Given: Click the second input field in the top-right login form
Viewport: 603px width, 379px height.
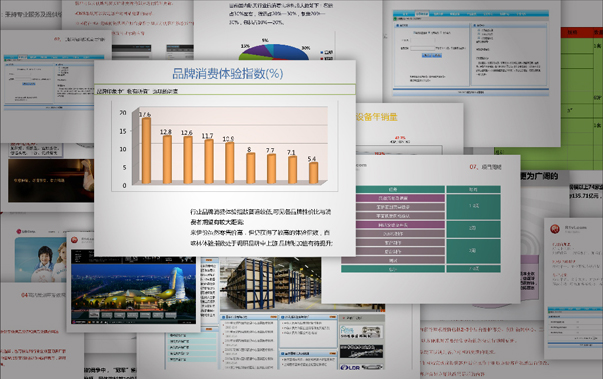Looking at the screenshot, I should coord(423,48).
